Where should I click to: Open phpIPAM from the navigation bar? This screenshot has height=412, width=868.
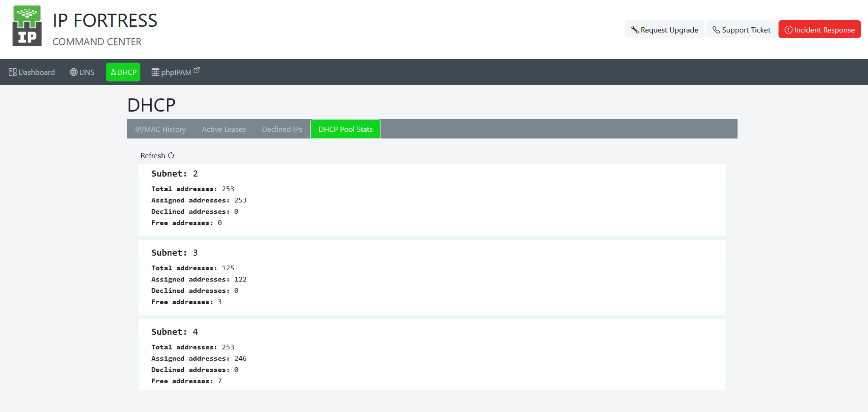click(175, 72)
